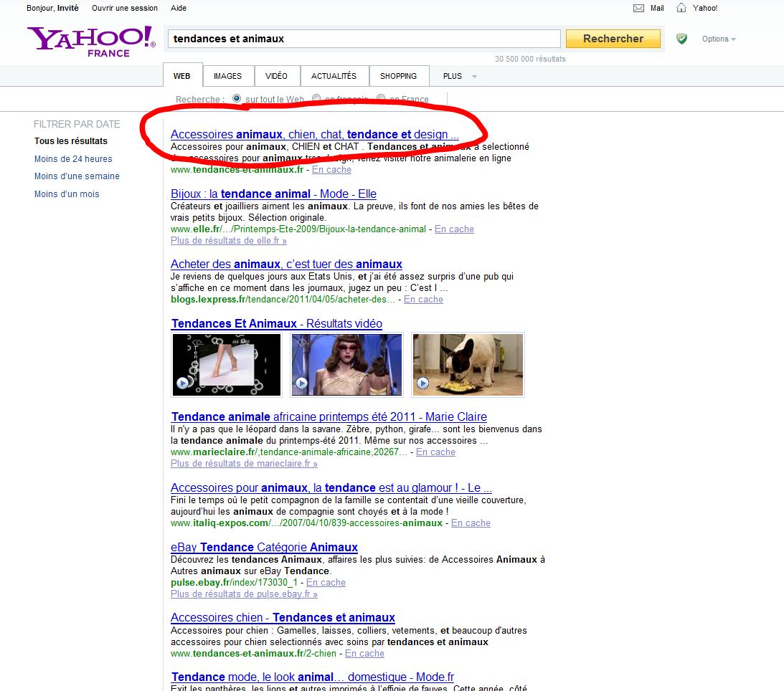Click 'Ouvrir une session' link
The width and height of the screenshot is (784, 691).
(125, 8)
